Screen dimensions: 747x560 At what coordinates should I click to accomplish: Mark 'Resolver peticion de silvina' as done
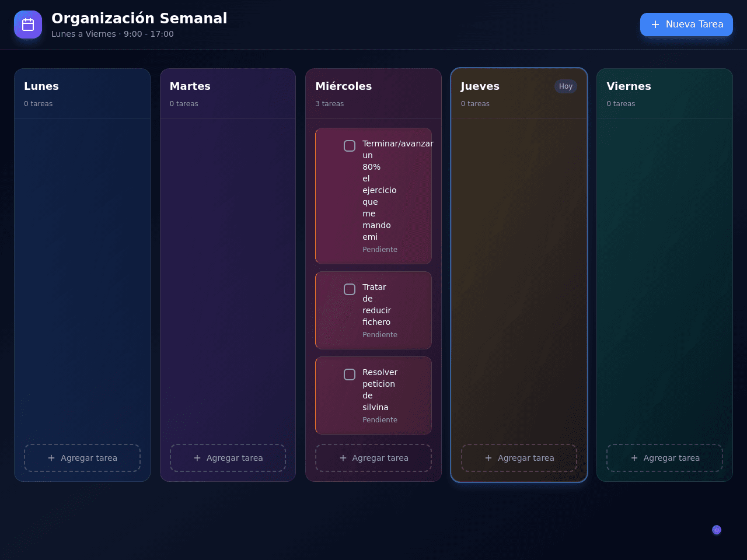pos(350,374)
